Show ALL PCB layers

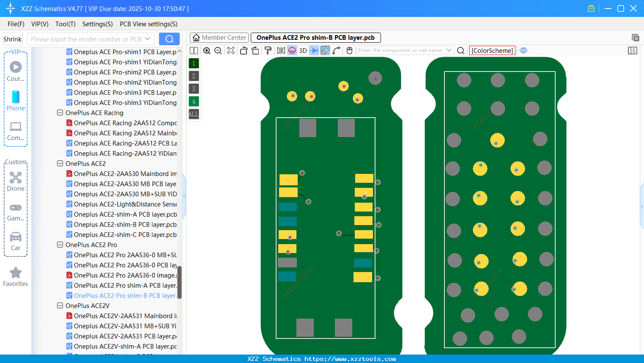pos(194,114)
